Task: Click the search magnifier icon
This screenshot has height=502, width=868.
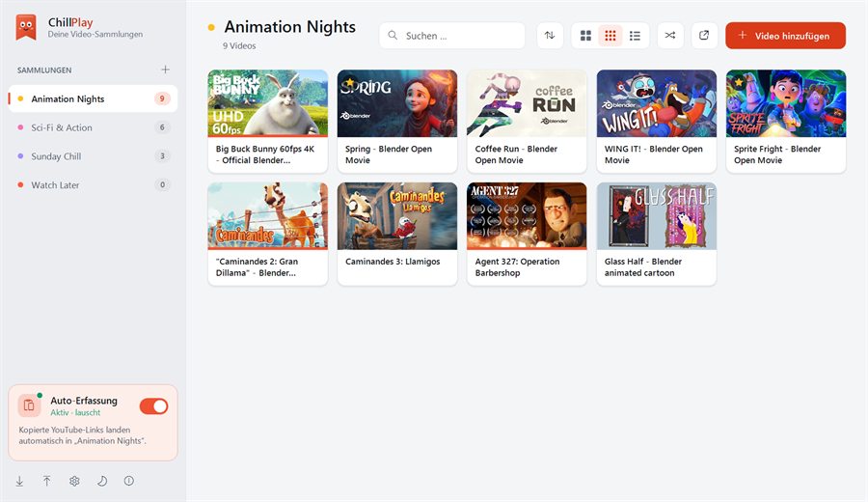Action: click(393, 36)
